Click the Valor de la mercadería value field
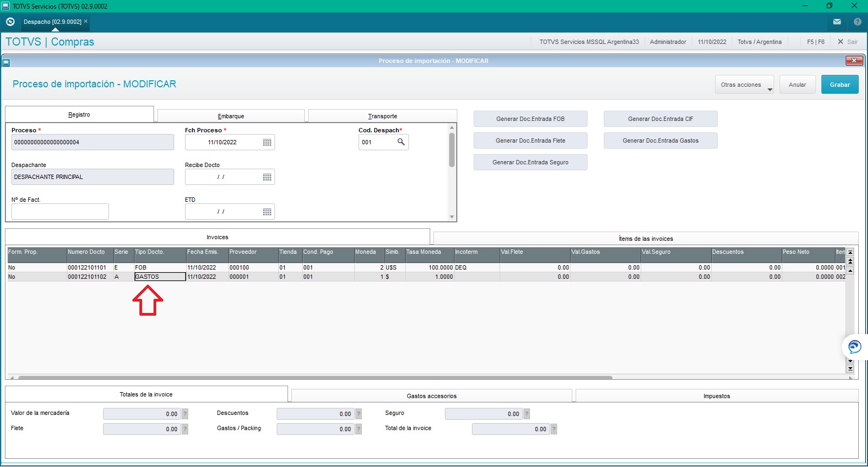 tap(142, 414)
